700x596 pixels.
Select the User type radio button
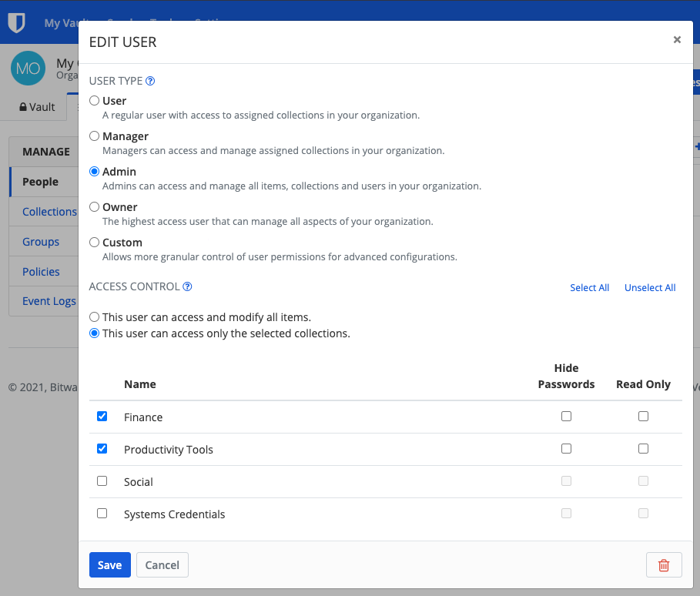point(94,100)
